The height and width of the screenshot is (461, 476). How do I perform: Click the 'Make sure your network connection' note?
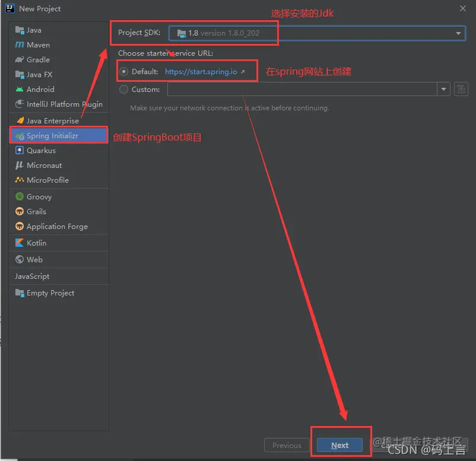point(230,108)
